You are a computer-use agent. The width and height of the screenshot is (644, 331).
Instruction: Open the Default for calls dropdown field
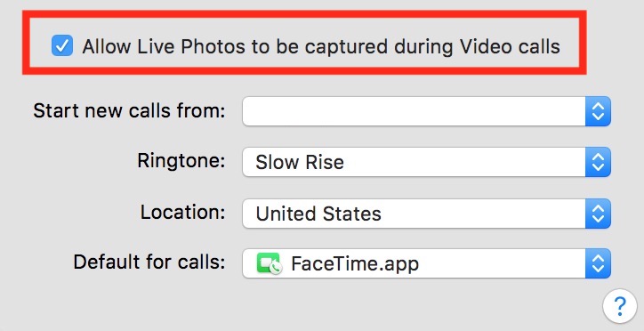click(x=426, y=263)
